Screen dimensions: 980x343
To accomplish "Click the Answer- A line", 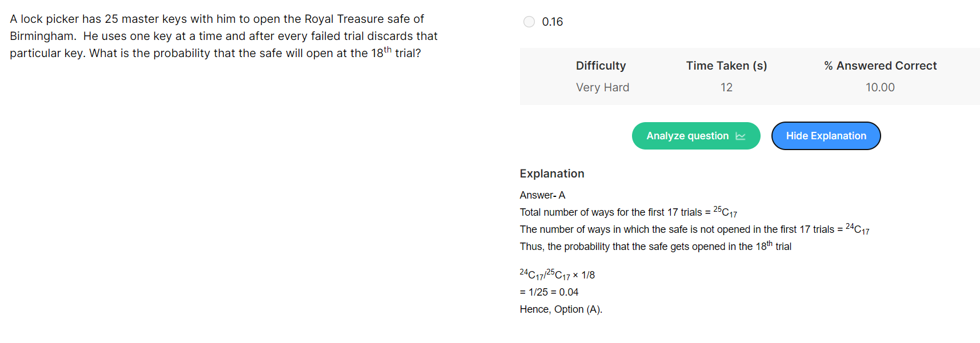I will pos(542,195).
